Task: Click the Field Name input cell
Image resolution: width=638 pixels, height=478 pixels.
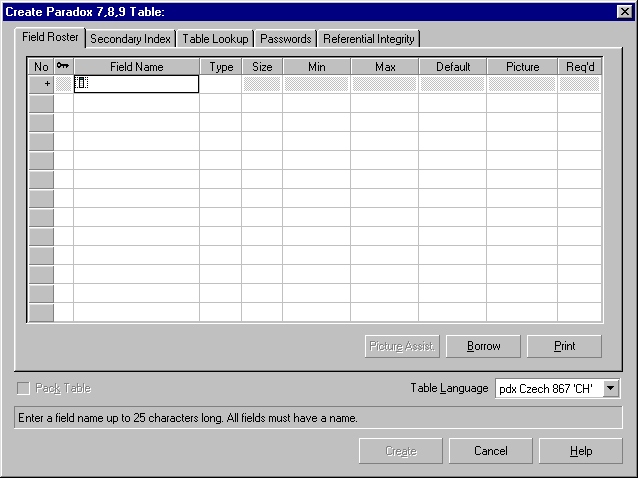Action: (137, 84)
